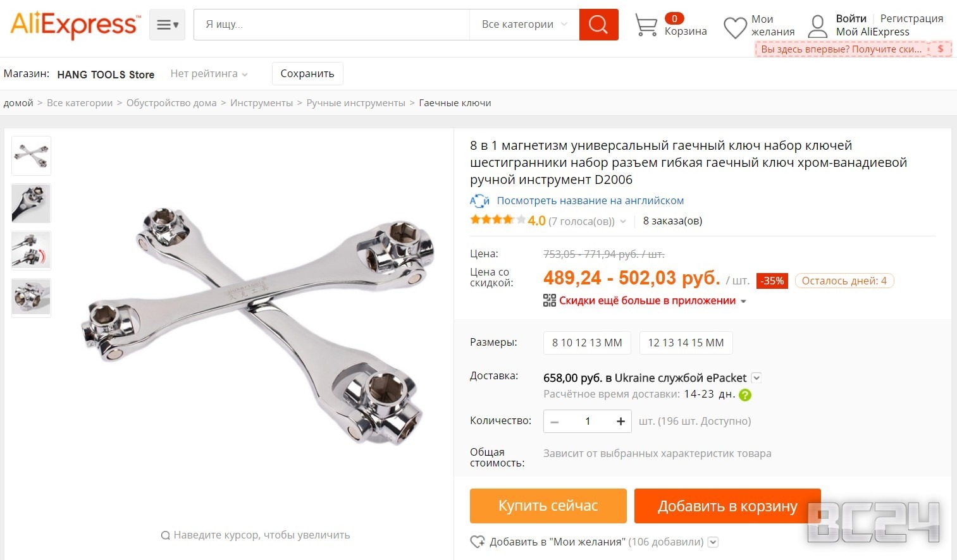Open 'Ручные инструменты' breadcrumb link
957x560 pixels.
pyautogui.click(x=355, y=103)
